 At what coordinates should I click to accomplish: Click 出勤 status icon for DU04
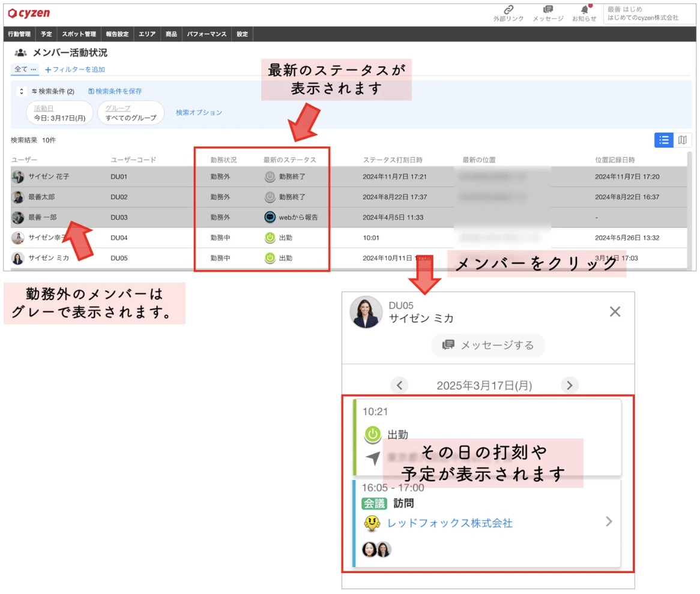click(270, 238)
